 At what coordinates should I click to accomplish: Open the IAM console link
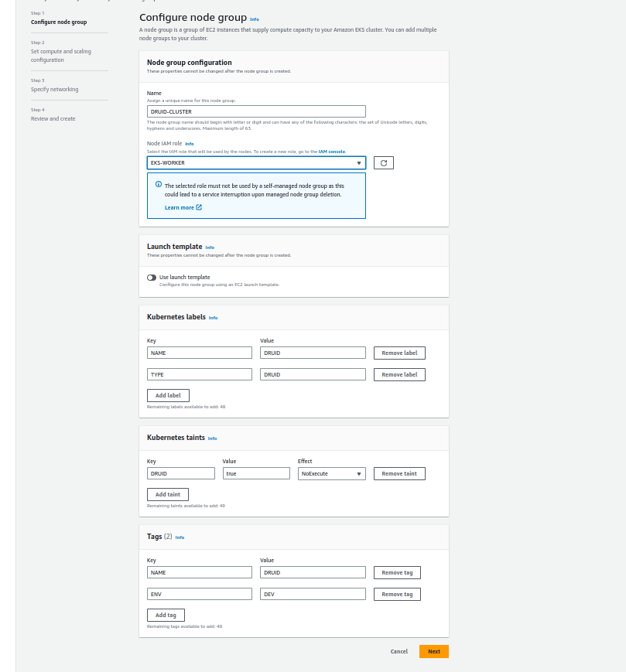tap(332, 152)
